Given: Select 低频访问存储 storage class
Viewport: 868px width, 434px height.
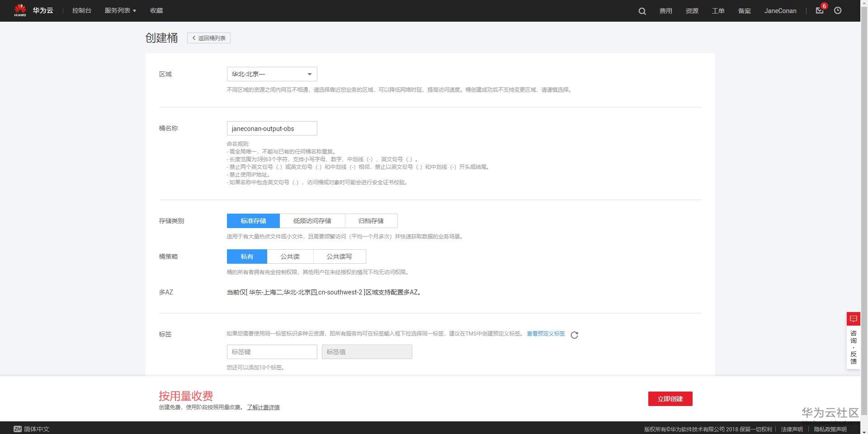Looking at the screenshot, I should pyautogui.click(x=312, y=221).
